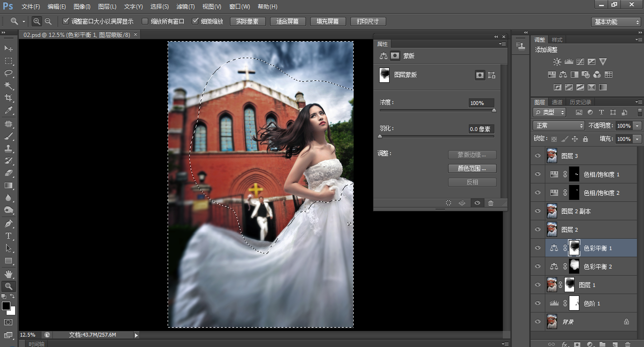The image size is (644, 347).
Task: Click the fx layer style icon
Action: coord(564,344)
